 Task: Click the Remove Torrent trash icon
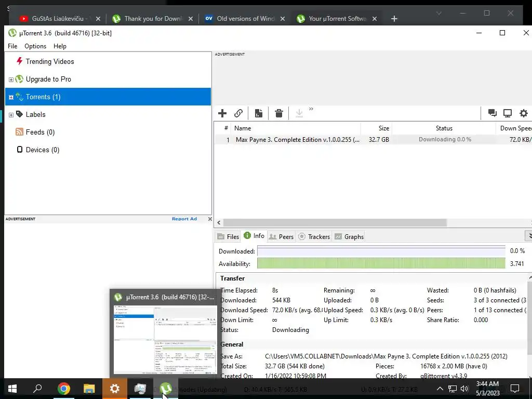279,113
